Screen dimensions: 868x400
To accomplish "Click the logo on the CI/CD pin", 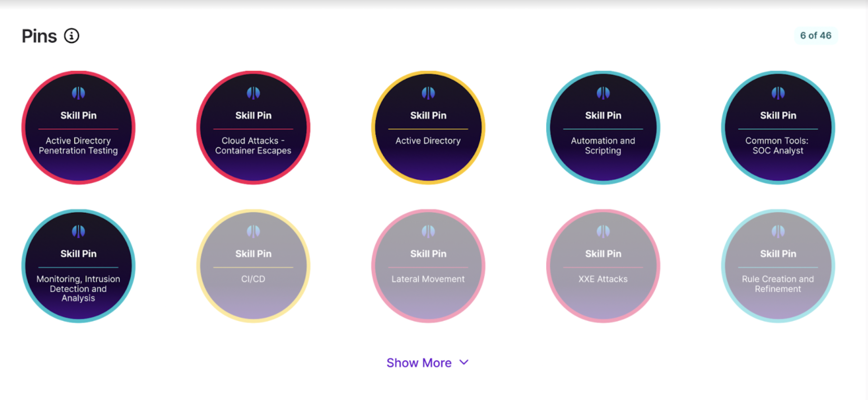I will [x=253, y=231].
